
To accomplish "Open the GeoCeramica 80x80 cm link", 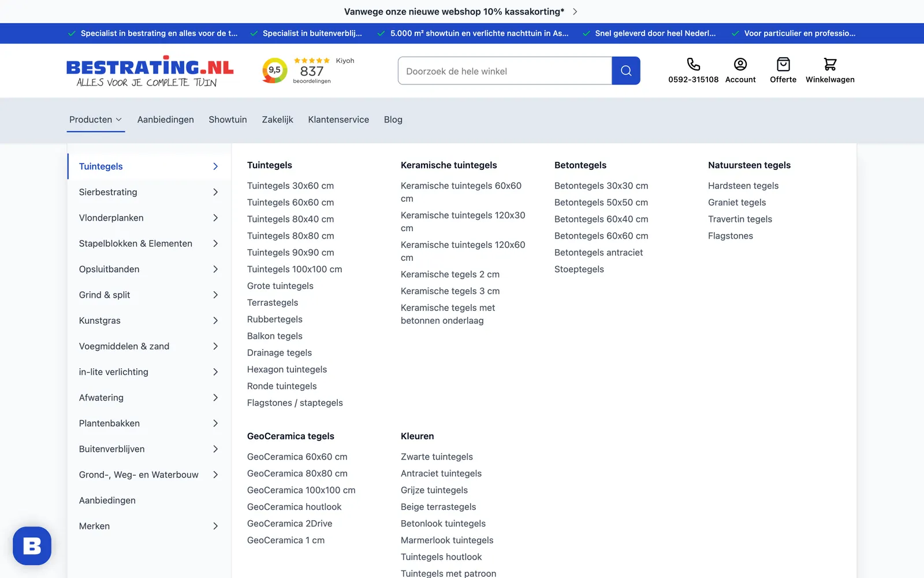I will 297,473.
